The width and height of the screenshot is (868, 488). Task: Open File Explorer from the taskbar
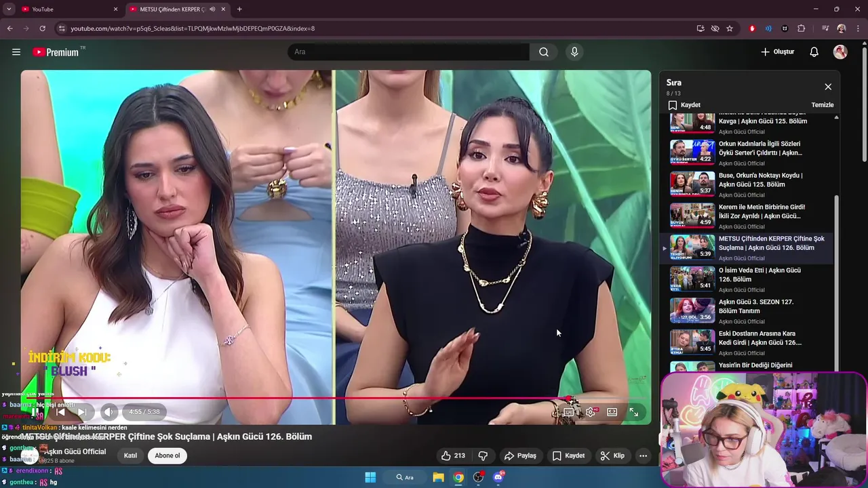[439, 477]
